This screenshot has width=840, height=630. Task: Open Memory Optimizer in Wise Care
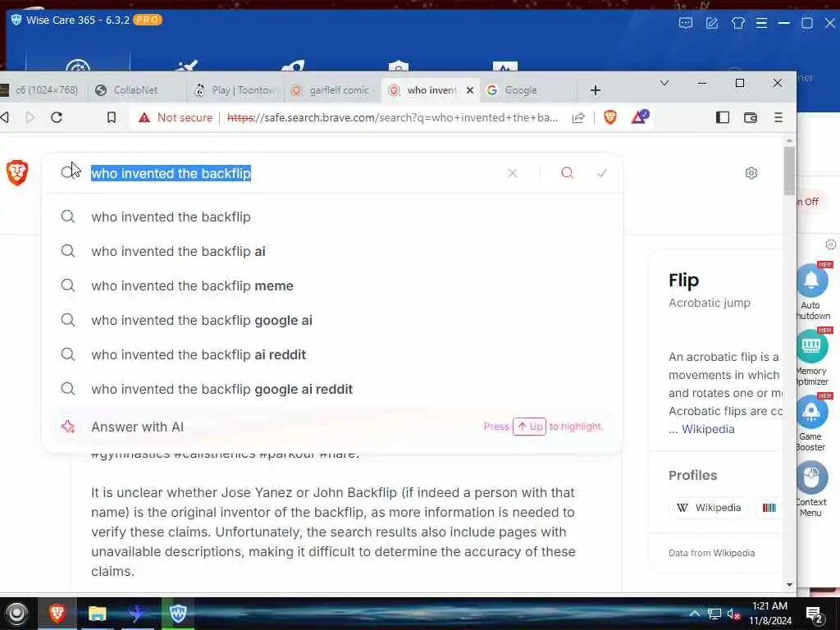point(812,358)
